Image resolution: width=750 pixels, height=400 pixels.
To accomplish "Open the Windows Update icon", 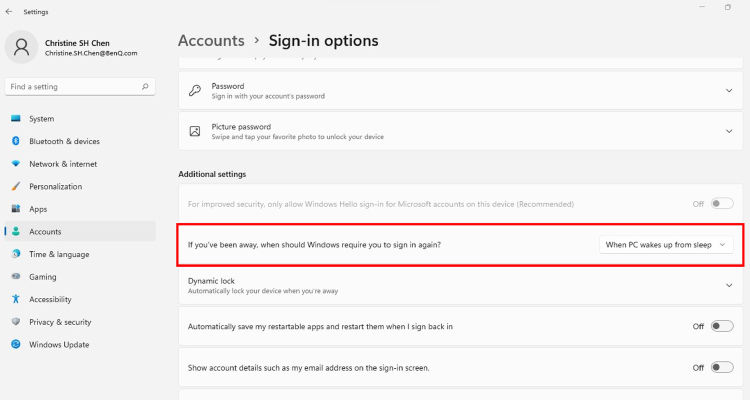I will 16,344.
